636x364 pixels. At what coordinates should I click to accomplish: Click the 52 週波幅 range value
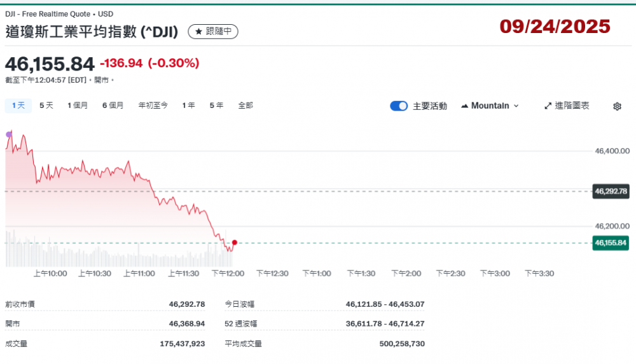pos(385,324)
